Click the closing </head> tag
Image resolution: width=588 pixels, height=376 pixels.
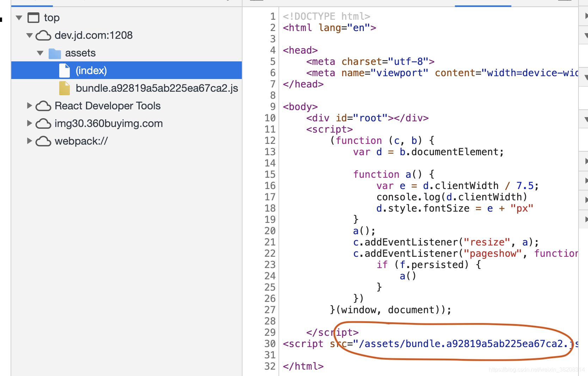click(303, 84)
